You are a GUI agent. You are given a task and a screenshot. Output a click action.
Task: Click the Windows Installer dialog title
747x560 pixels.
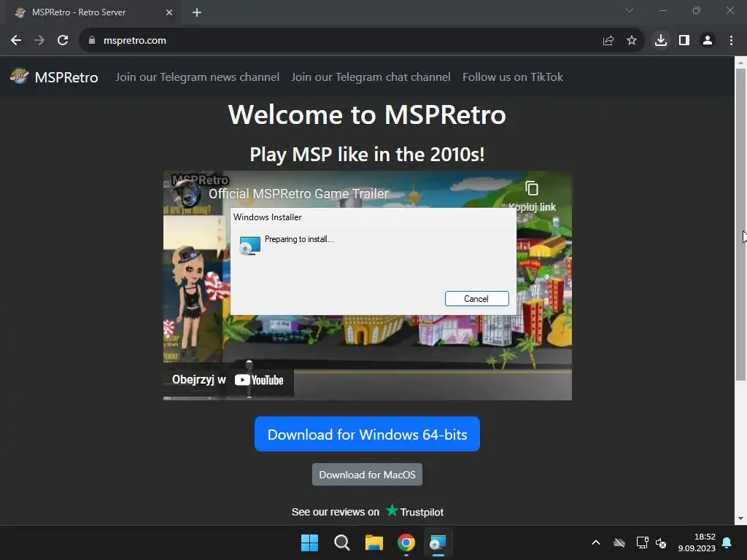coord(267,217)
